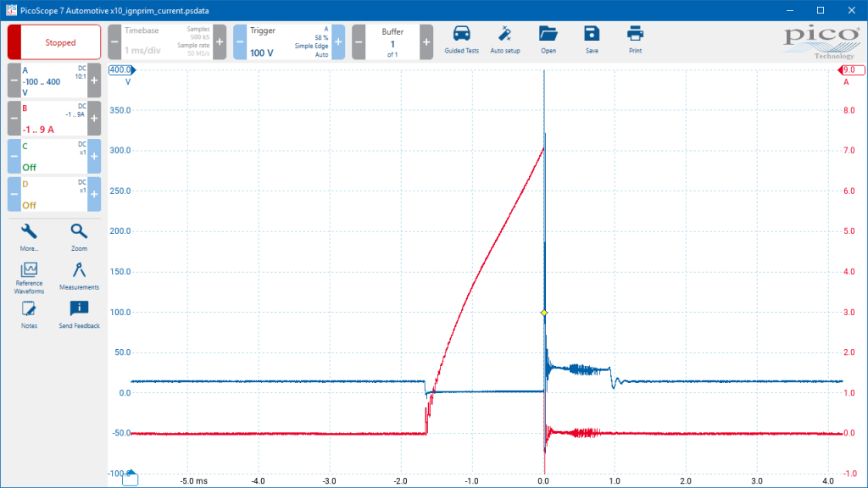The height and width of the screenshot is (488, 868).
Task: Open the Notes panel
Action: [29, 315]
